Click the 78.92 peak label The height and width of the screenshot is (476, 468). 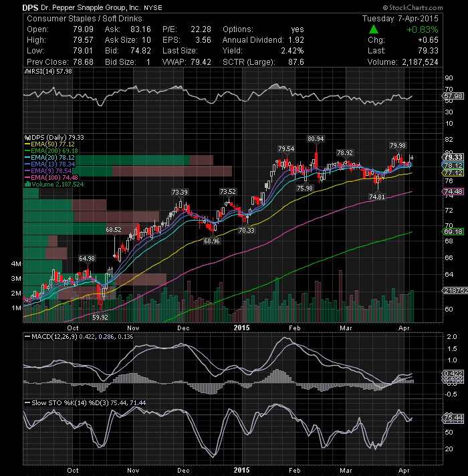click(x=345, y=152)
